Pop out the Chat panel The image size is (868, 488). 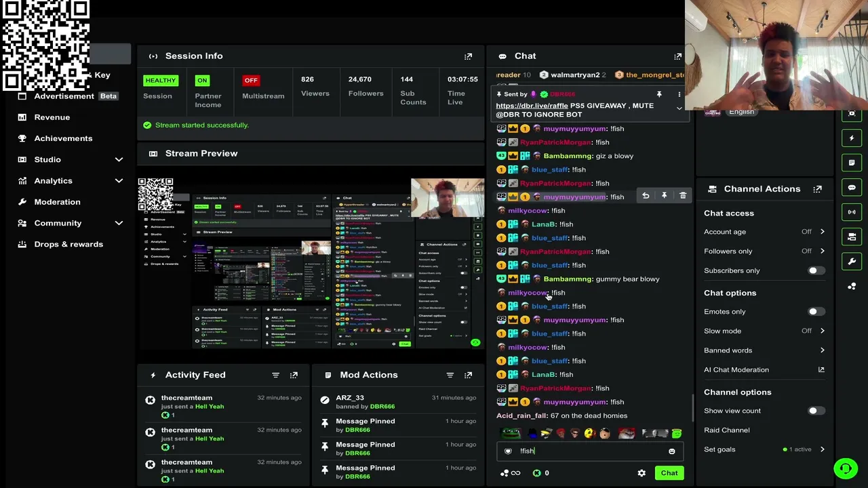pyautogui.click(x=677, y=56)
